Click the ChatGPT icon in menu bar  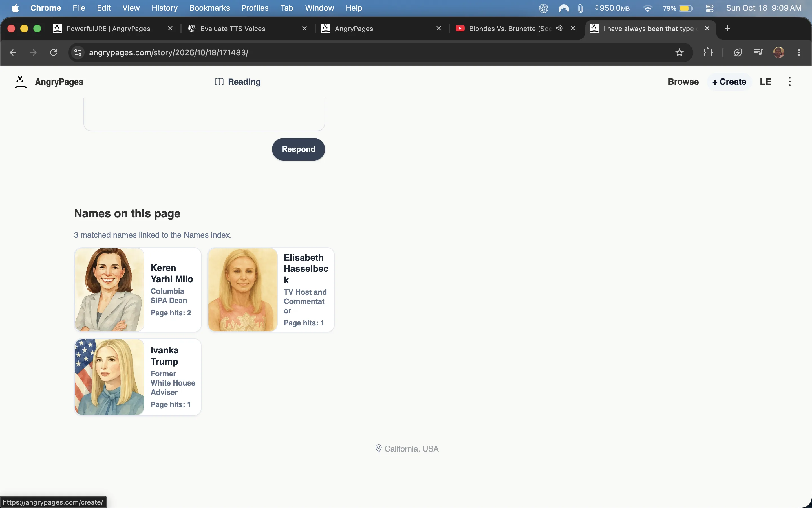click(544, 8)
